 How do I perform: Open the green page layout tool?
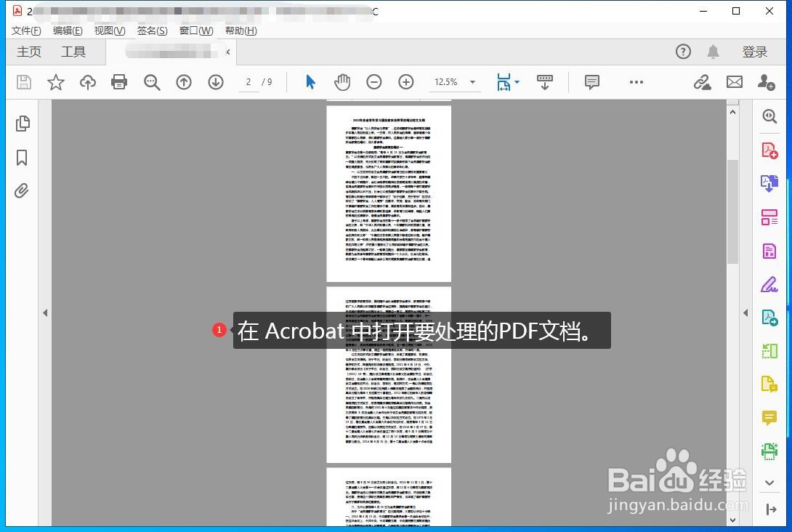coord(769,350)
